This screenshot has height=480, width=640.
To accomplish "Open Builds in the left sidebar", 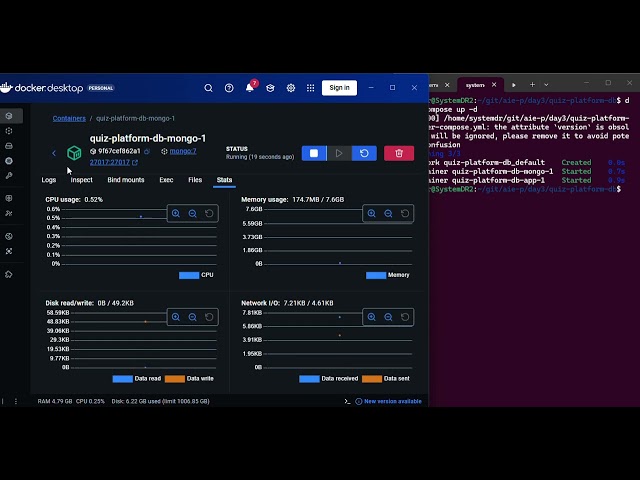I will pyautogui.click(x=9, y=161).
